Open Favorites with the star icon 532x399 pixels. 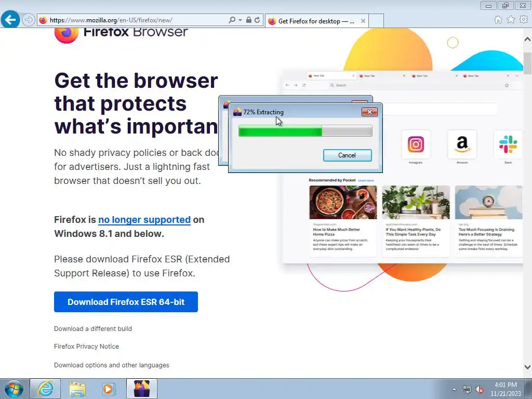click(x=511, y=20)
